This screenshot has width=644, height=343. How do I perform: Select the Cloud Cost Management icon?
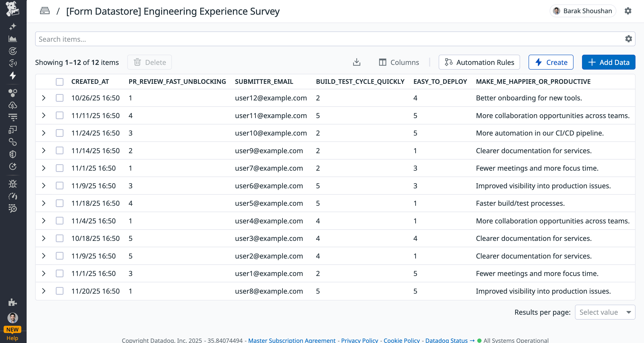pyautogui.click(x=13, y=105)
